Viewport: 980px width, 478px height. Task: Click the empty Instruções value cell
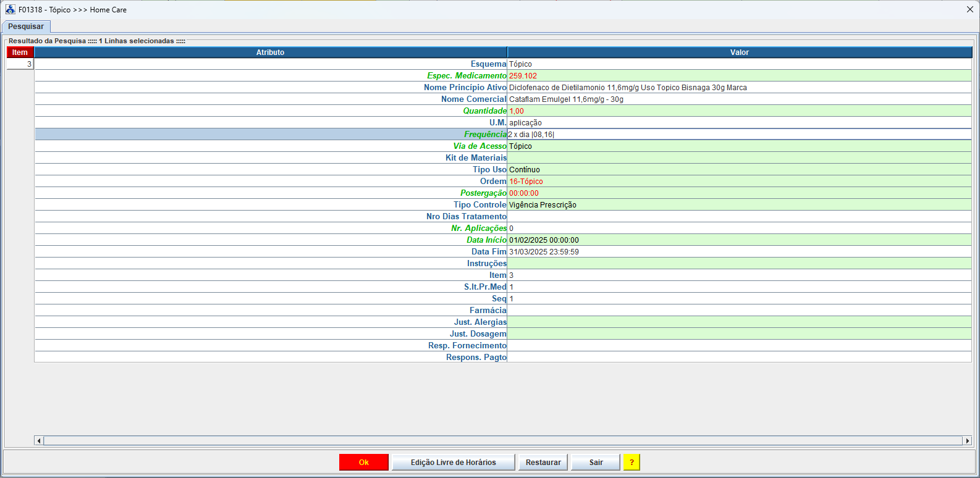(x=738, y=264)
